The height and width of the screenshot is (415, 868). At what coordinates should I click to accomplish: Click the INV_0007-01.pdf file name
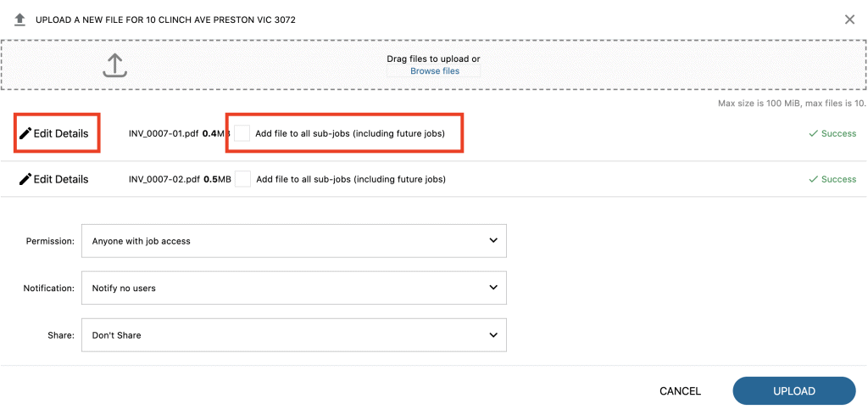point(164,133)
